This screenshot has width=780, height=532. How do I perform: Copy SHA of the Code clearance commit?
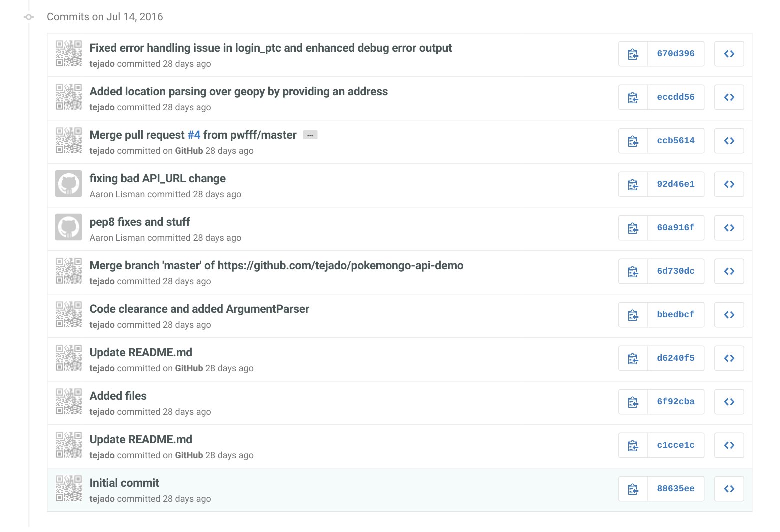(633, 315)
